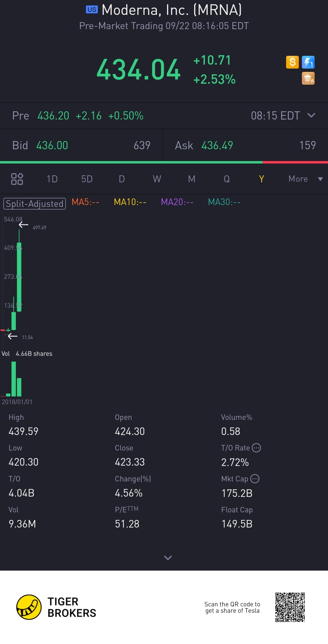
Task: Tap the Close value 423.33
Action: point(130,462)
